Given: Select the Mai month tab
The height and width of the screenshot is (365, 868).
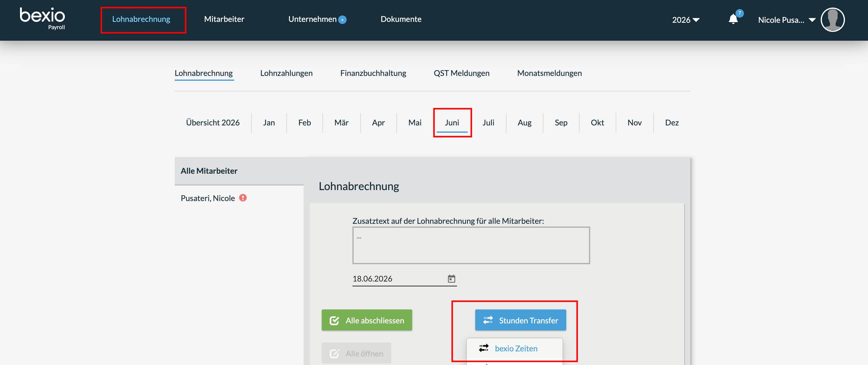Looking at the screenshot, I should pyautogui.click(x=415, y=122).
